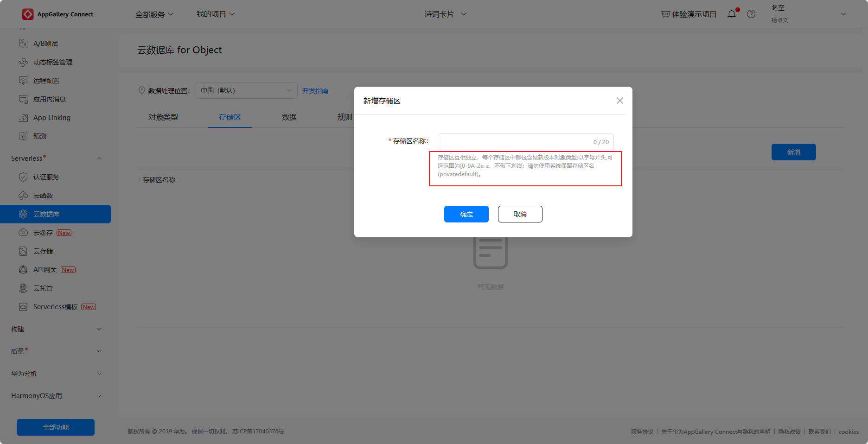Click the Serverless模板 sidebar icon
Screen dimensions: 868x444
(23, 307)
